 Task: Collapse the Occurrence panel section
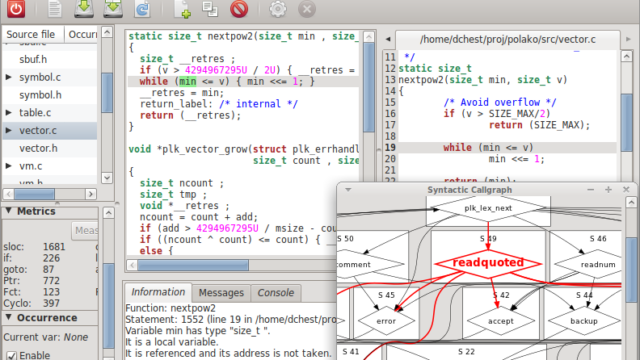point(8,318)
